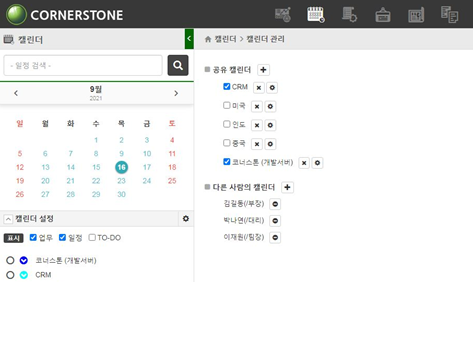
Task: Open settings for CRM shared calendar
Action: [272, 88]
